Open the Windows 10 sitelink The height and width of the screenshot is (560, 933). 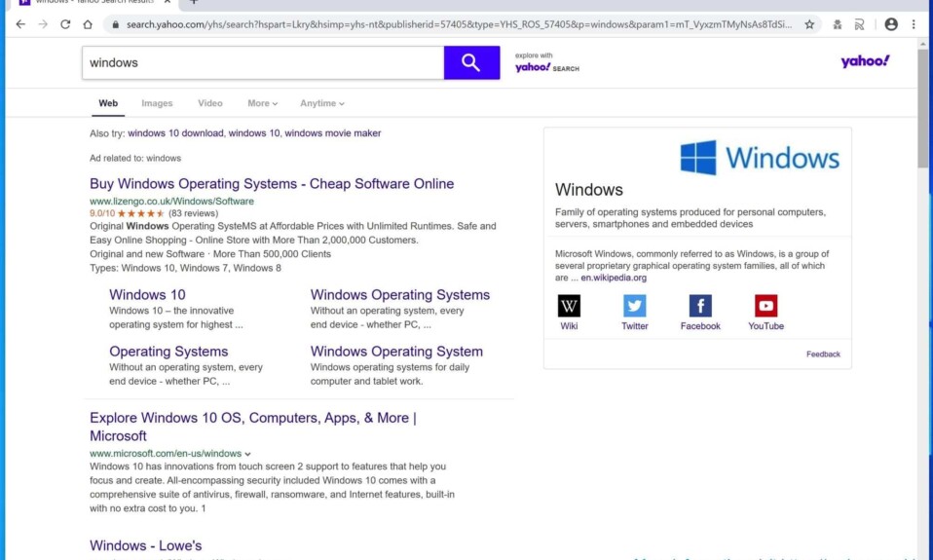point(147,294)
